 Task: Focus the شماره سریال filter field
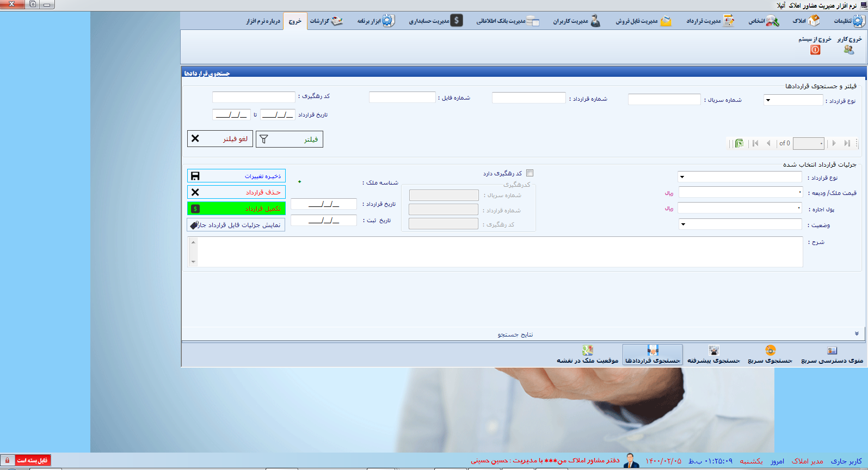pyautogui.click(x=664, y=99)
